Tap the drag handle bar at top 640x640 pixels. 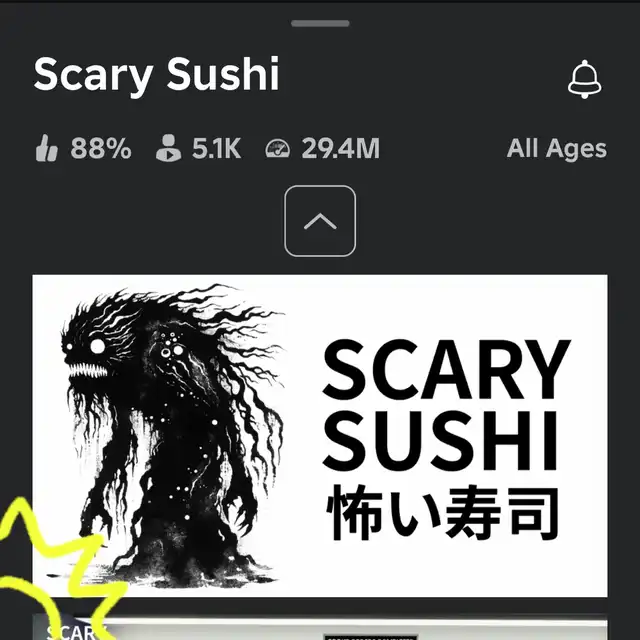pyautogui.click(x=320, y=23)
